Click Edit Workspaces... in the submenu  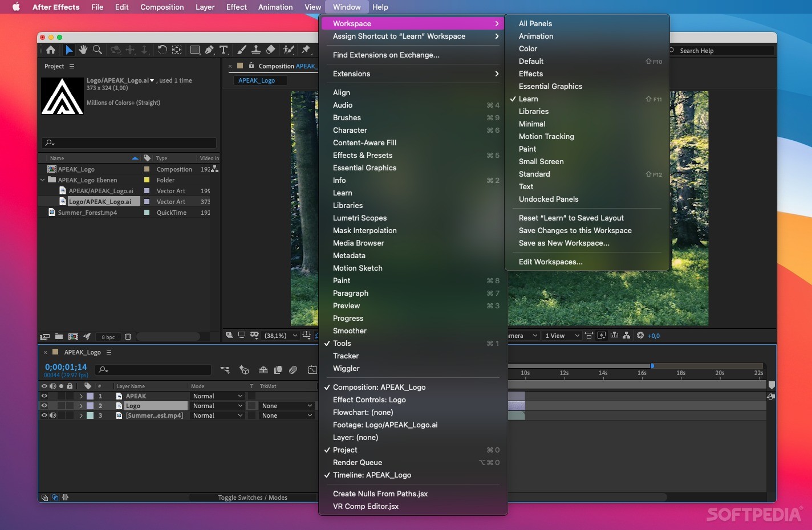click(x=551, y=262)
